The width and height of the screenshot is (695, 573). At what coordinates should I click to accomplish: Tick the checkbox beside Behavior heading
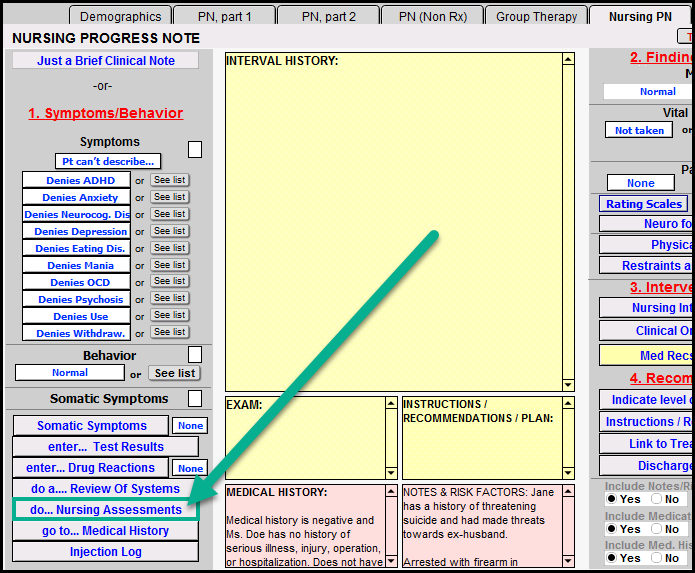pos(195,354)
